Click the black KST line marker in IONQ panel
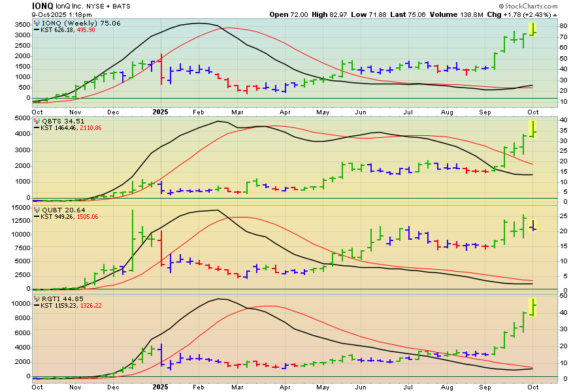The width and height of the screenshot is (588, 392). pyautogui.click(x=37, y=31)
